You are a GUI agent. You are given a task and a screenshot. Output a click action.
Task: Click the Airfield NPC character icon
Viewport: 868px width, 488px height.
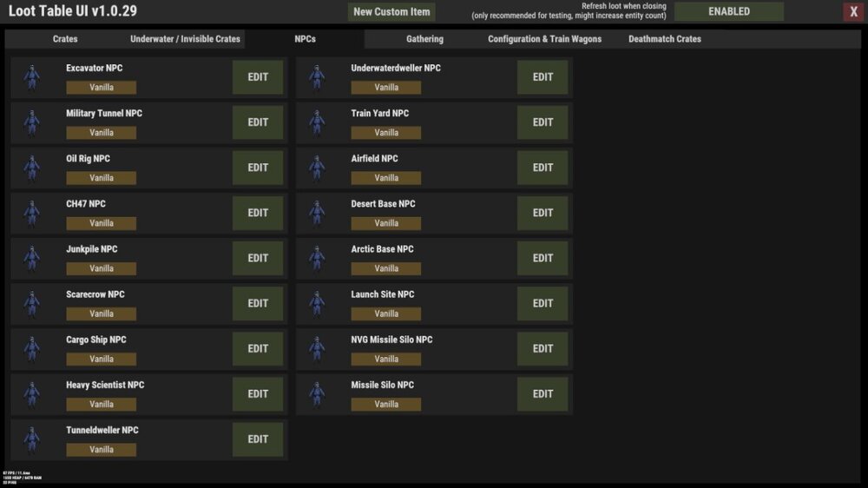coord(317,168)
